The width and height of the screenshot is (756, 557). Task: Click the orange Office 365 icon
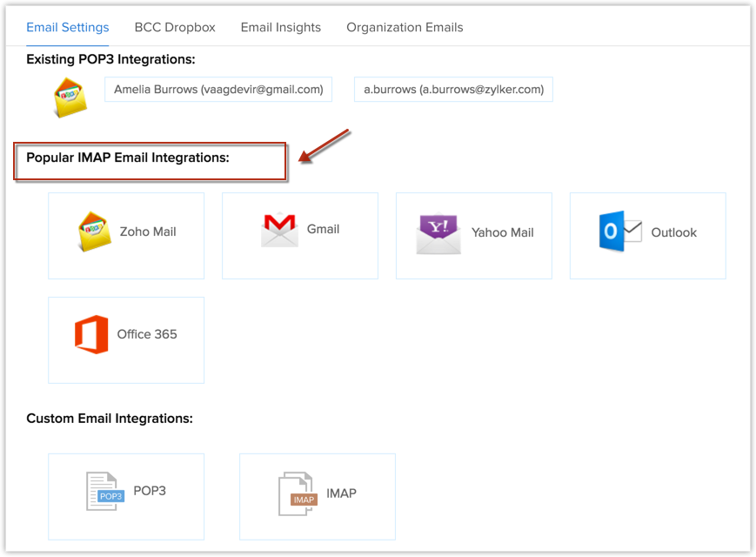pyautogui.click(x=91, y=334)
